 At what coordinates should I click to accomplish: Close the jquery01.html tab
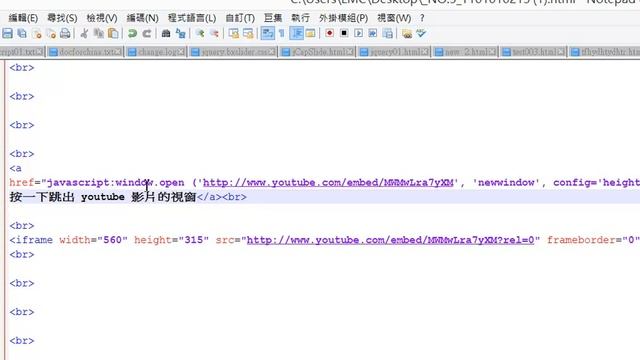[425, 52]
